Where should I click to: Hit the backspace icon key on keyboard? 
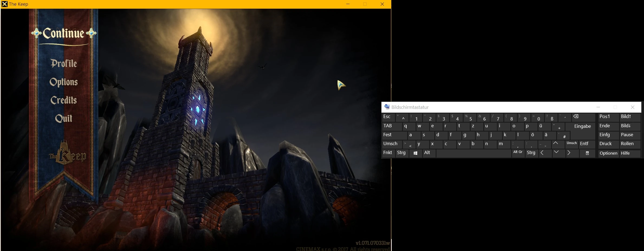click(x=583, y=118)
